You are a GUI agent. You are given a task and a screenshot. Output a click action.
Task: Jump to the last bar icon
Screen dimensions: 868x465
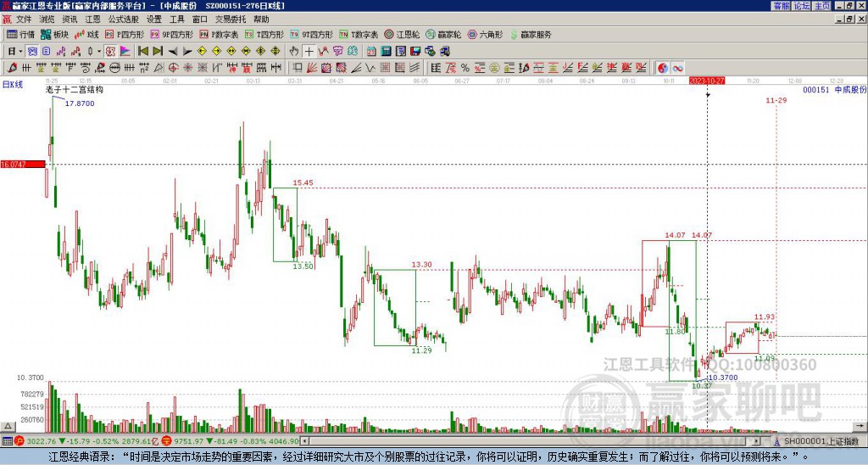tap(157, 52)
